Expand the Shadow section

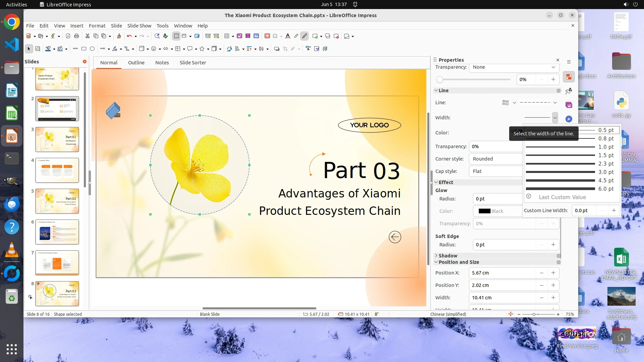pyautogui.click(x=447, y=256)
